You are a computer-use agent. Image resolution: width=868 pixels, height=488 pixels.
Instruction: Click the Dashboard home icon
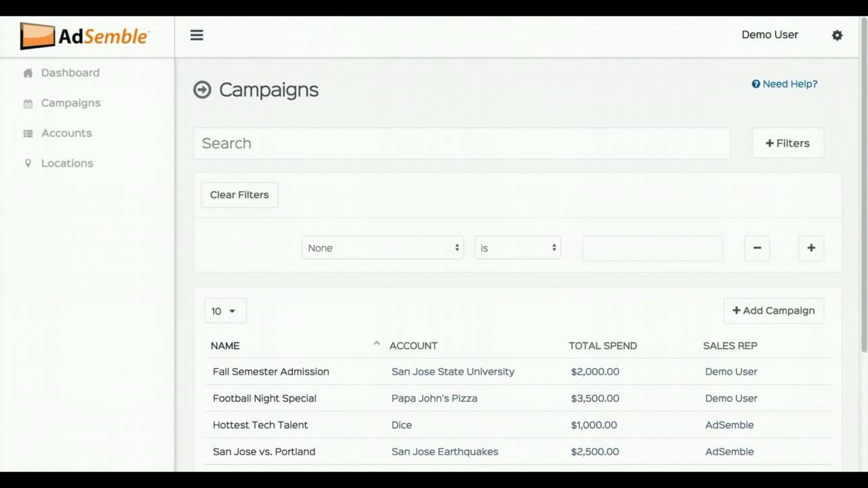[28, 73]
